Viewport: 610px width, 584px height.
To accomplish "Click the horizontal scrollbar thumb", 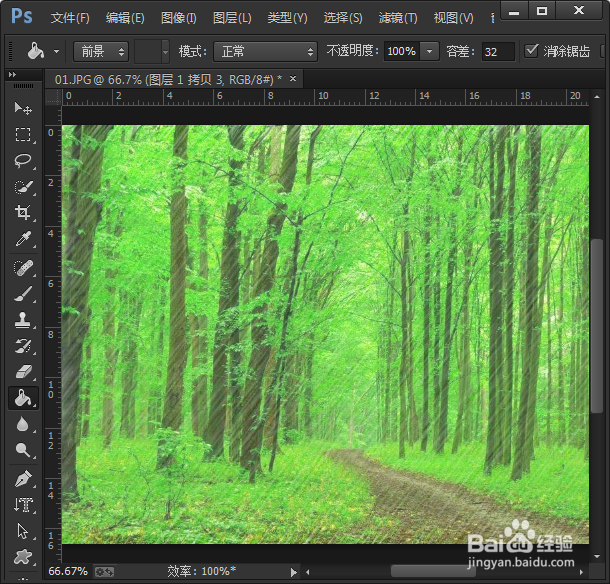I will coord(433,571).
